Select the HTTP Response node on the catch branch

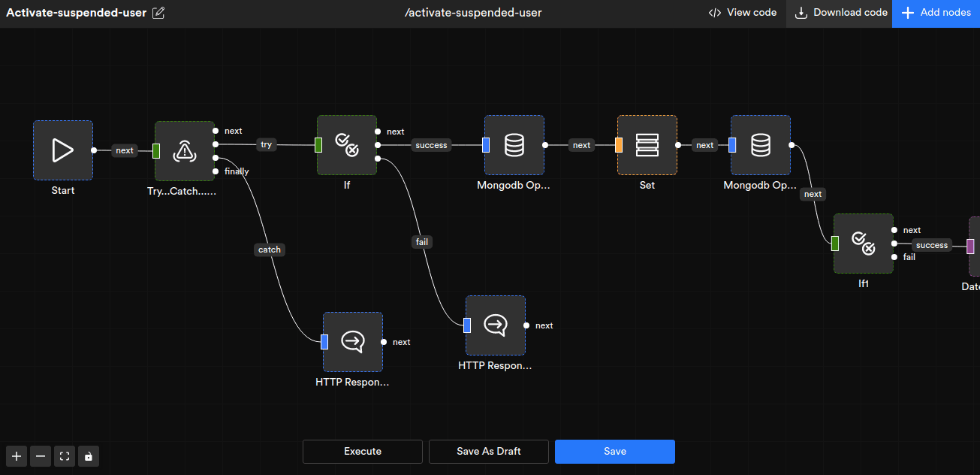pos(353,342)
